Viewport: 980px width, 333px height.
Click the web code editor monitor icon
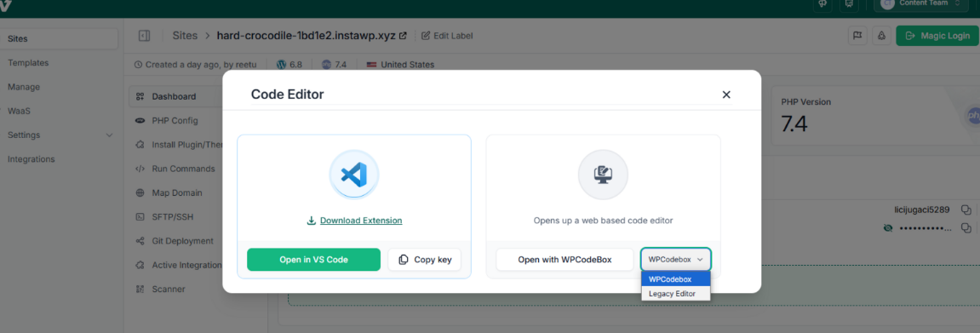point(603,175)
